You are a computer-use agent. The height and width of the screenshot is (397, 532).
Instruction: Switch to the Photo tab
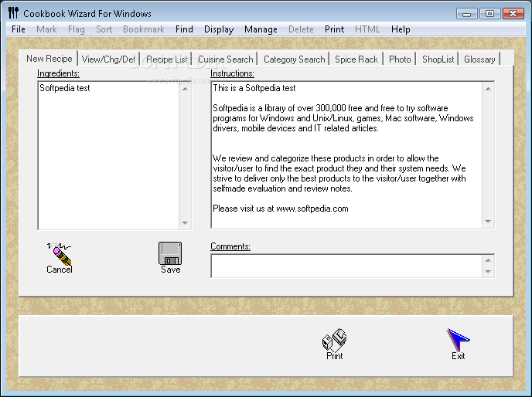coord(400,59)
